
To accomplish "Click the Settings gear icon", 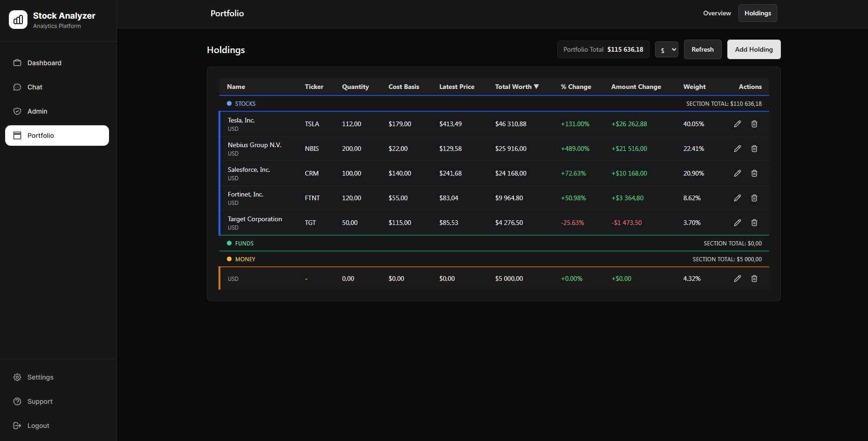I will coord(17,377).
